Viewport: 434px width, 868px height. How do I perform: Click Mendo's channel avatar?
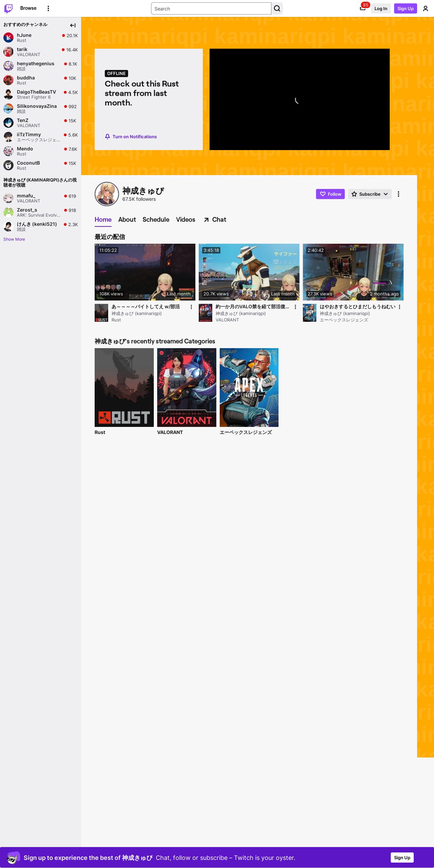pos(8,151)
